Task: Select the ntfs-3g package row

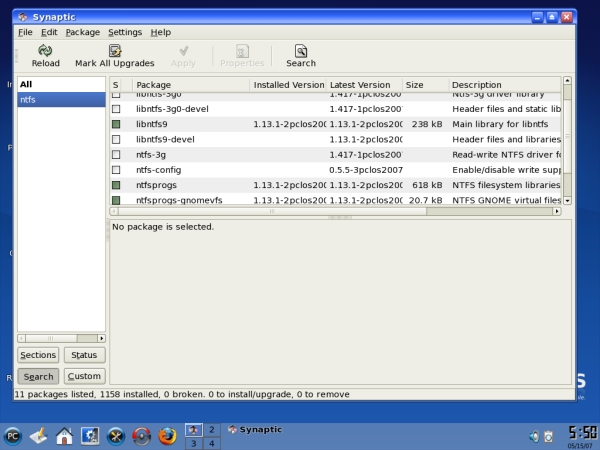Action: click(336, 155)
